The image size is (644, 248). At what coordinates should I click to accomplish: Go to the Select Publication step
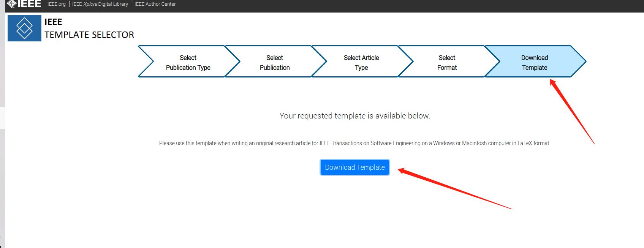(x=275, y=62)
